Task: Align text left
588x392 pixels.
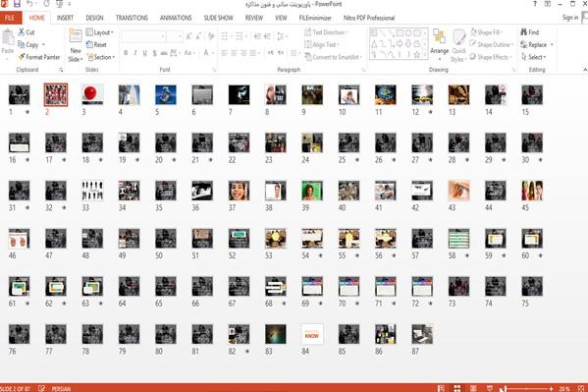Action: [224, 53]
